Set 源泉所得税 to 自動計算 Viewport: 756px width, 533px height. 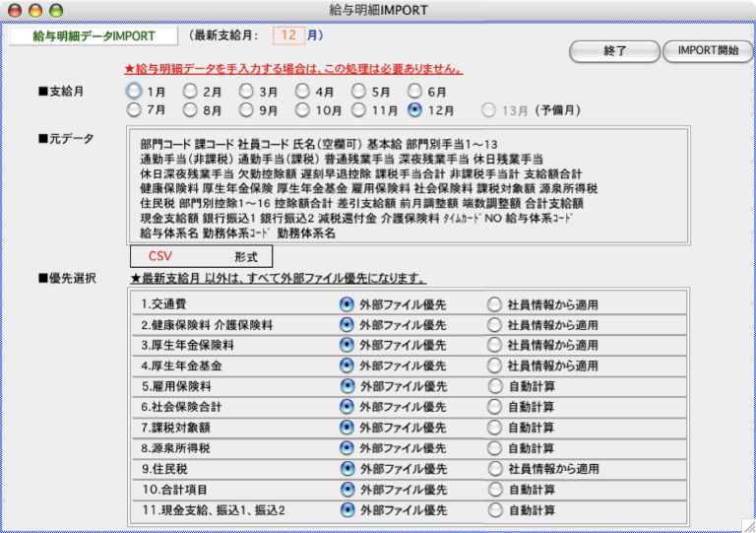494,448
